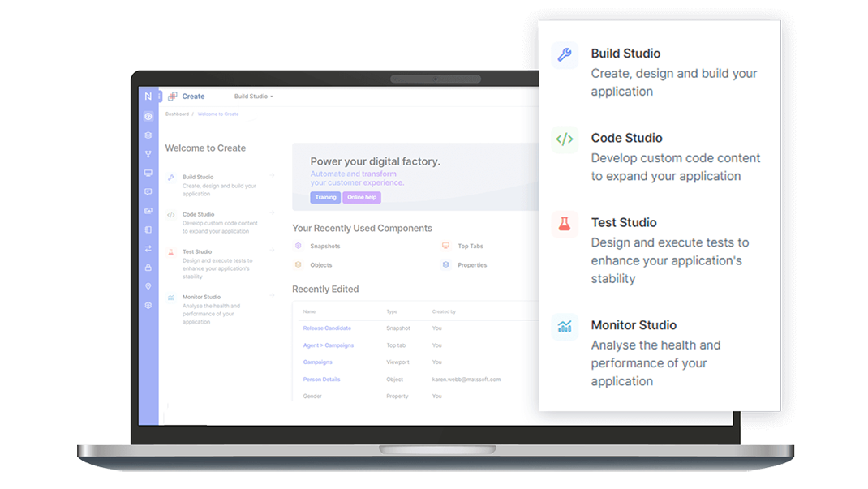Expand the Build Studio dropdown in the header
The width and height of the screenshot is (868, 489).
click(254, 96)
